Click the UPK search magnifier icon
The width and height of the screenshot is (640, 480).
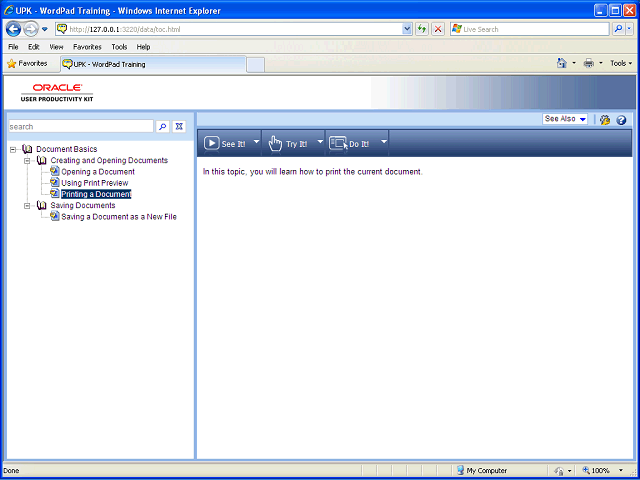[x=162, y=127]
